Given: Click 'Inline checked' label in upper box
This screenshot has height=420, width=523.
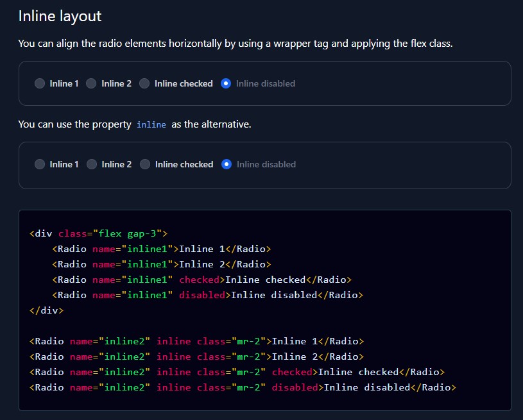Looking at the screenshot, I should [x=184, y=83].
